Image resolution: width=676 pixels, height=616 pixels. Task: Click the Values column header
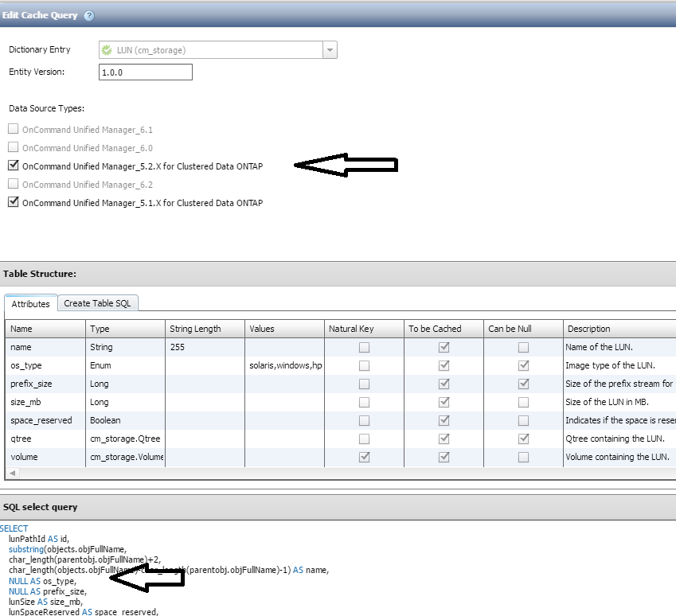(284, 329)
